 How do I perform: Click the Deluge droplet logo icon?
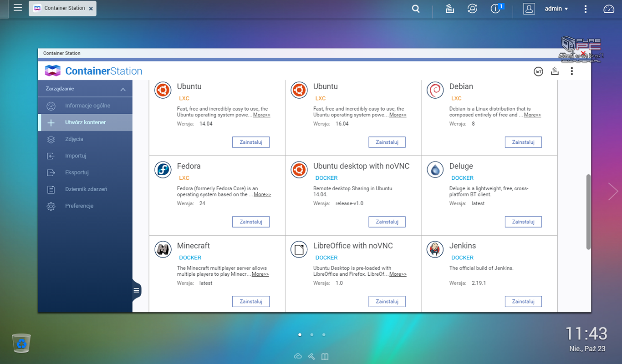pos(435,170)
